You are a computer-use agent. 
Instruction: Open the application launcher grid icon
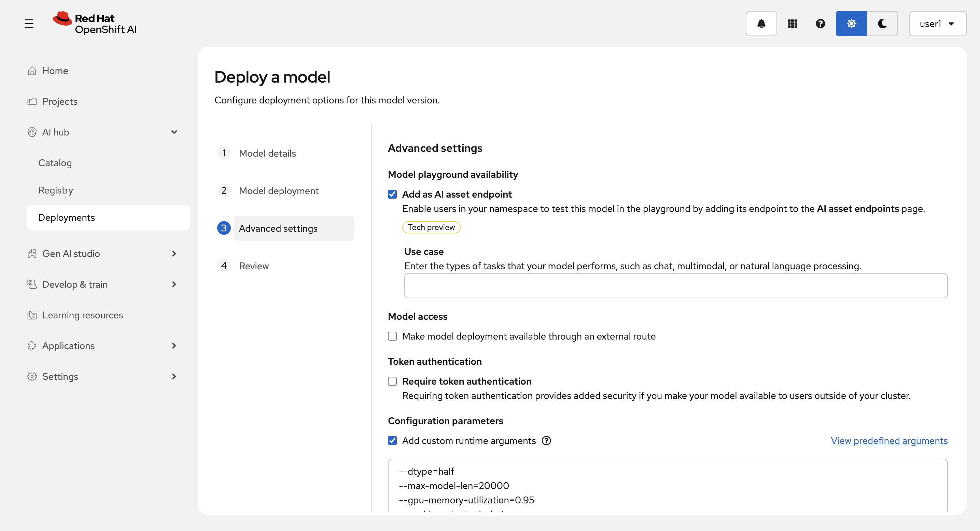[792, 24]
